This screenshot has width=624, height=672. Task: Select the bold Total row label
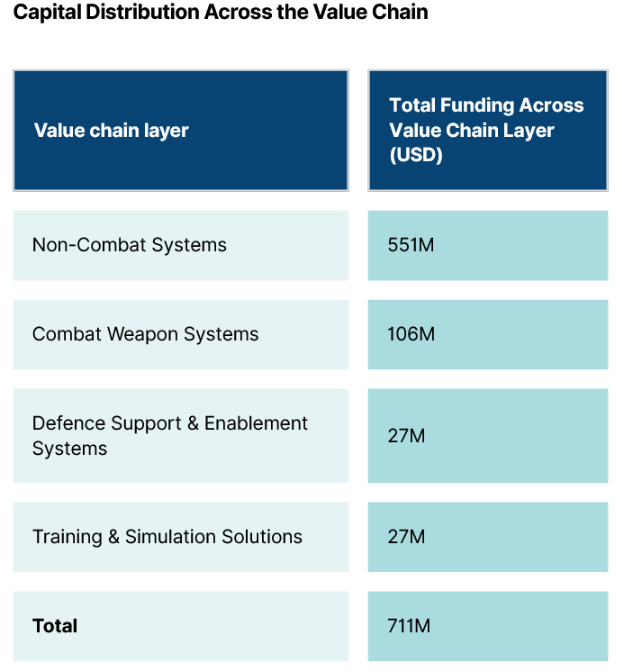tap(55, 626)
